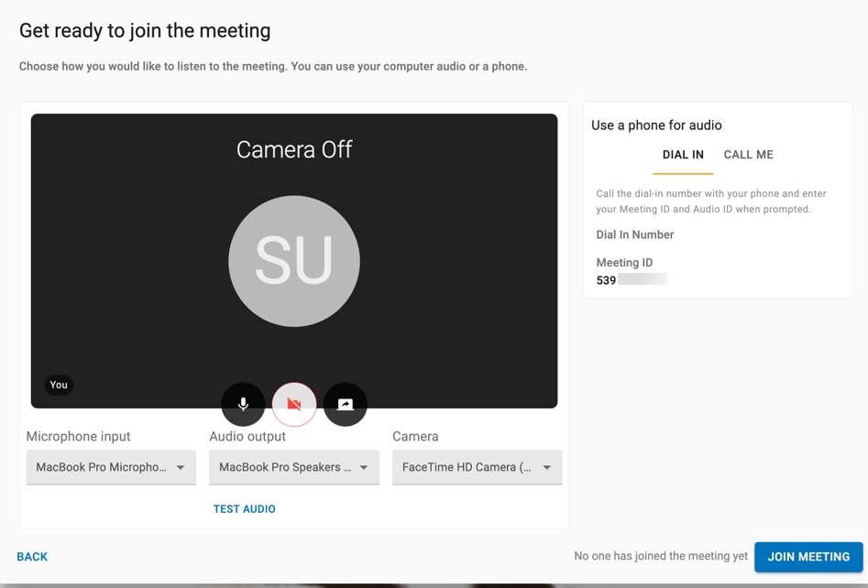
Task: Expand the Audio output speaker selector
Action: pyautogui.click(x=294, y=467)
